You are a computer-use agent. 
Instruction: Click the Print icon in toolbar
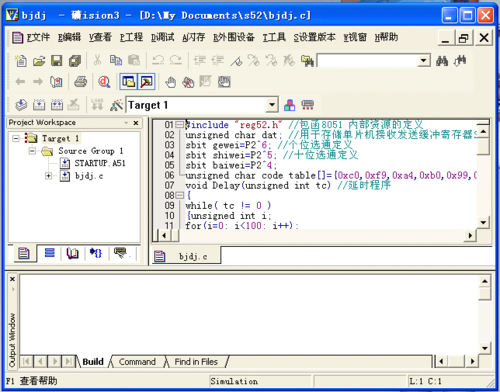tap(80, 82)
